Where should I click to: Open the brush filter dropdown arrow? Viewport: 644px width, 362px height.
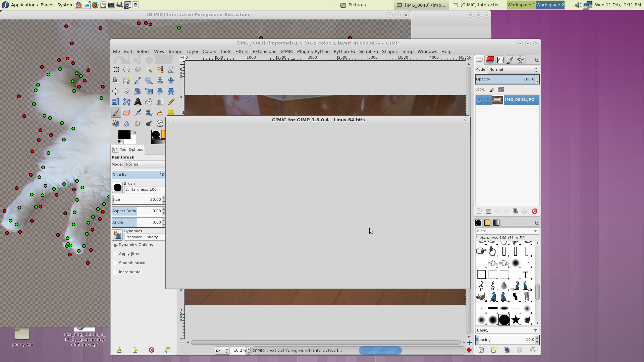[535, 231]
